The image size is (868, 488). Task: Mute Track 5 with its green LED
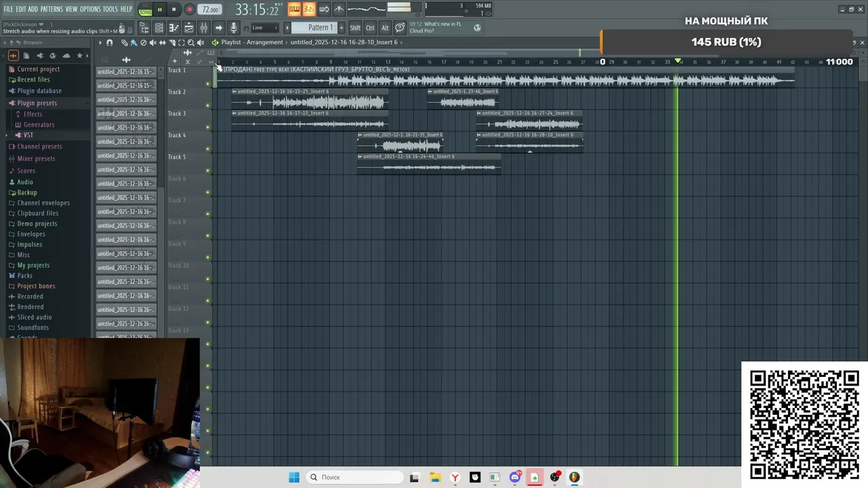[208, 171]
